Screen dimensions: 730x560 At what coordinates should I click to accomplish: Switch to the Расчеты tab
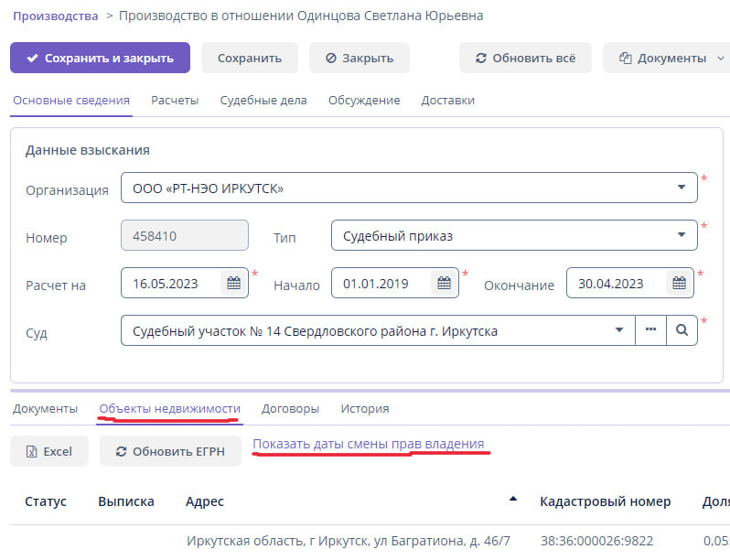[x=175, y=101]
